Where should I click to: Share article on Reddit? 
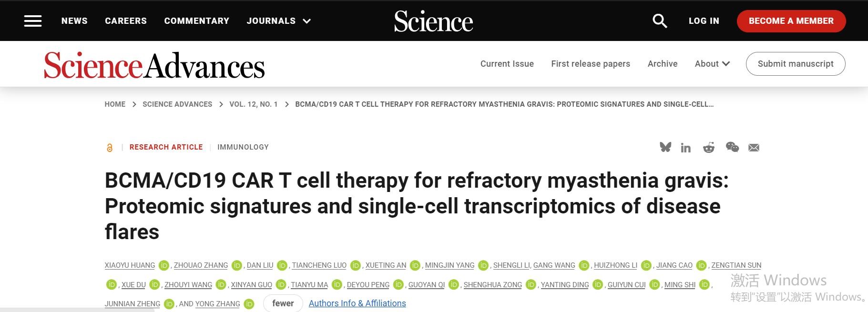point(709,148)
